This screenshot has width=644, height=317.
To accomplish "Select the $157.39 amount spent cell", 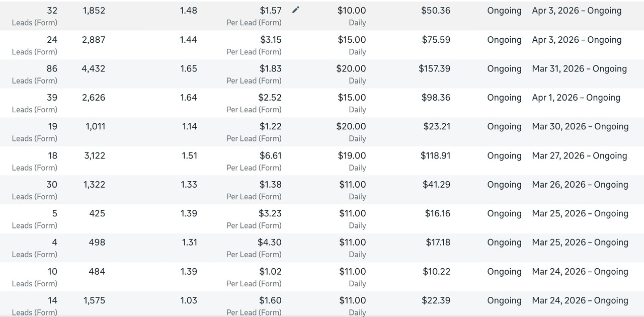I will (434, 68).
